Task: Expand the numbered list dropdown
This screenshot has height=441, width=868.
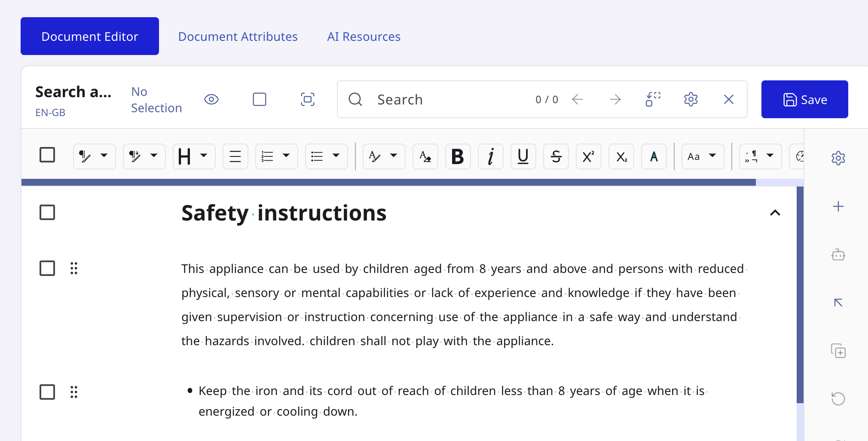Action: 276,156
